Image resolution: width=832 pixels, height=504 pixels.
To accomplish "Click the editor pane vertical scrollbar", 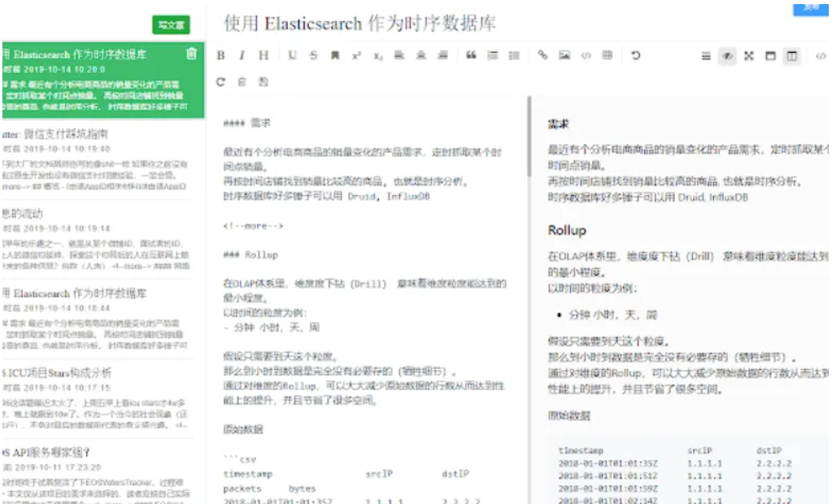I will 529,137.
